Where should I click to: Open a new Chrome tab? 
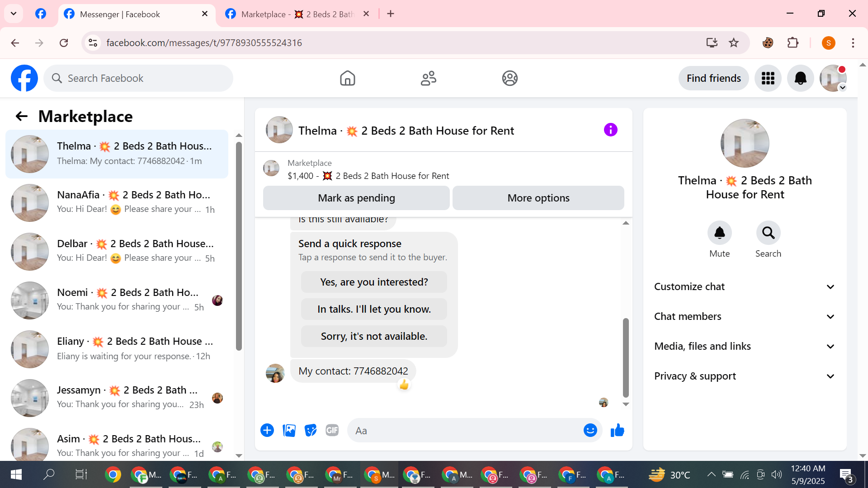tap(391, 14)
